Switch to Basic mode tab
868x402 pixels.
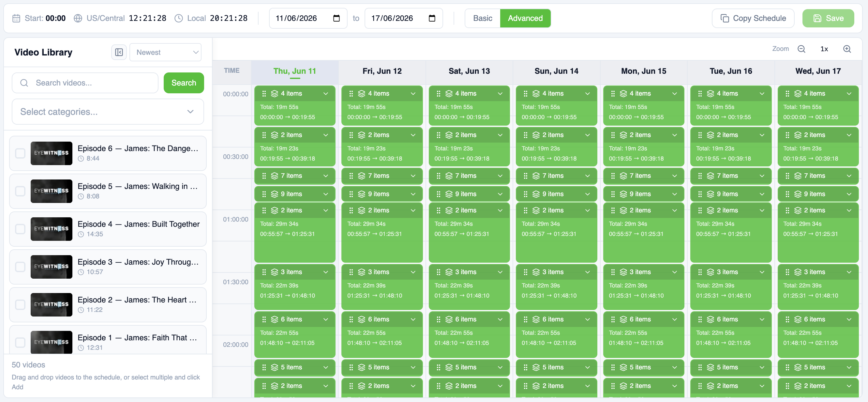[x=483, y=18]
